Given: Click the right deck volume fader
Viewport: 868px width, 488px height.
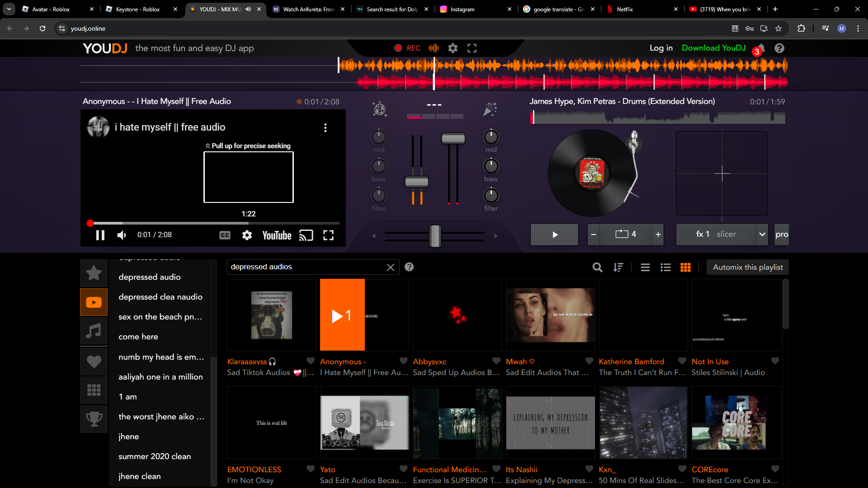Looking at the screenshot, I should pyautogui.click(x=453, y=138).
